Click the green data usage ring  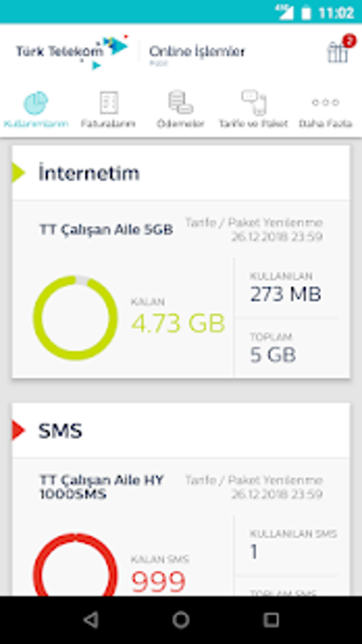pos(75,318)
